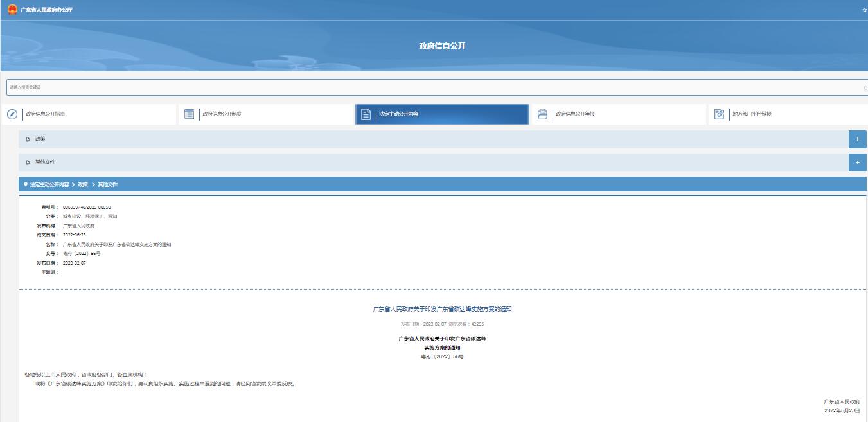This screenshot has height=422, width=868.
Task: Click the printer icon for 政府信息公开年报
Action: [x=542, y=114]
